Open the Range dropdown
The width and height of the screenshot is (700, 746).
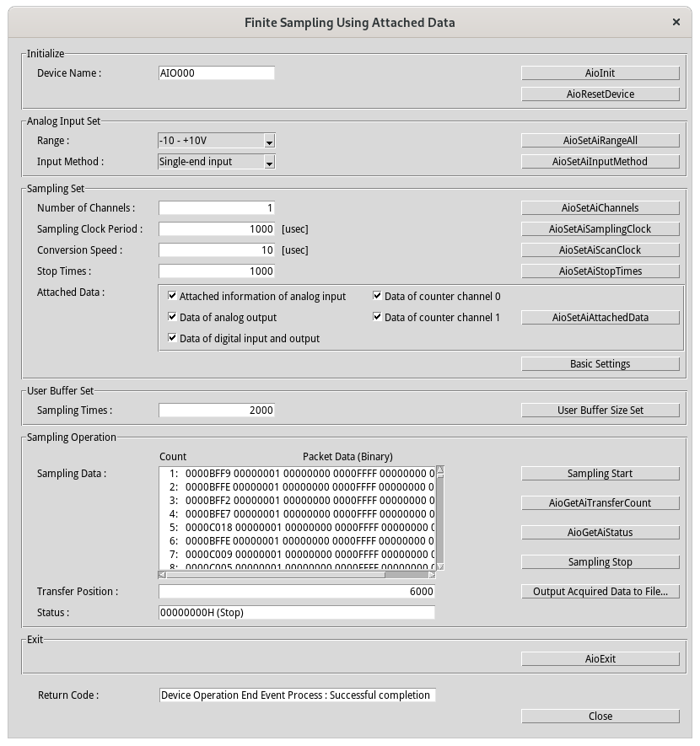[x=269, y=141]
